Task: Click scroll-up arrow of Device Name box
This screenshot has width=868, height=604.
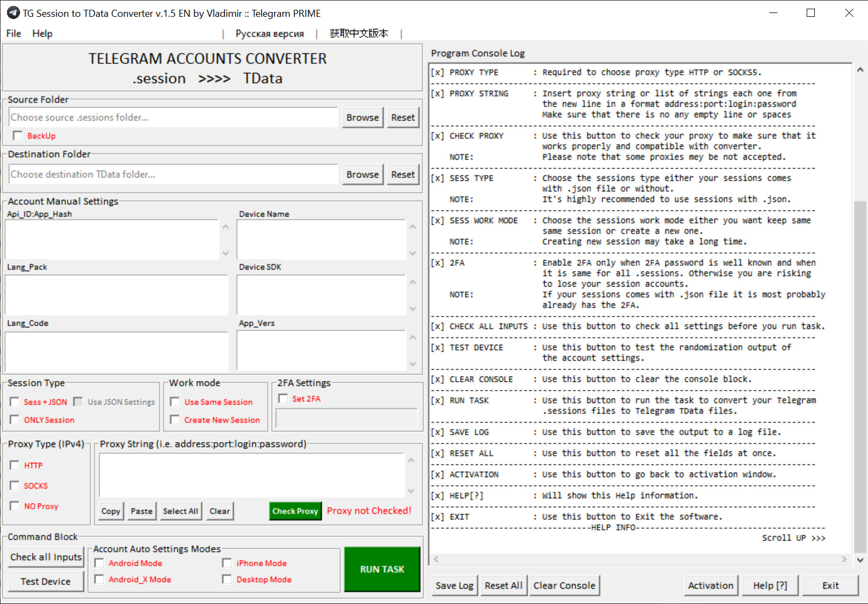Action: point(413,226)
